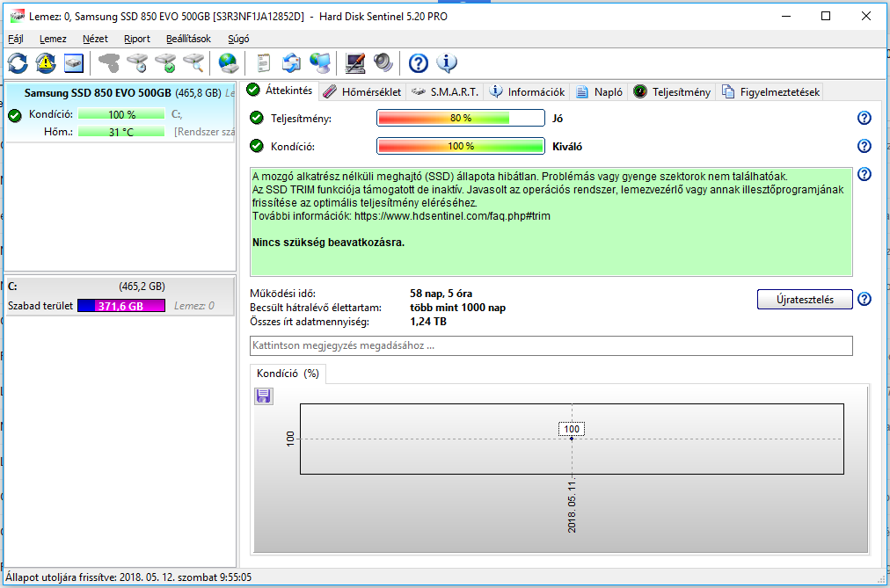Click the disk with green checkmark icon

coord(165,63)
